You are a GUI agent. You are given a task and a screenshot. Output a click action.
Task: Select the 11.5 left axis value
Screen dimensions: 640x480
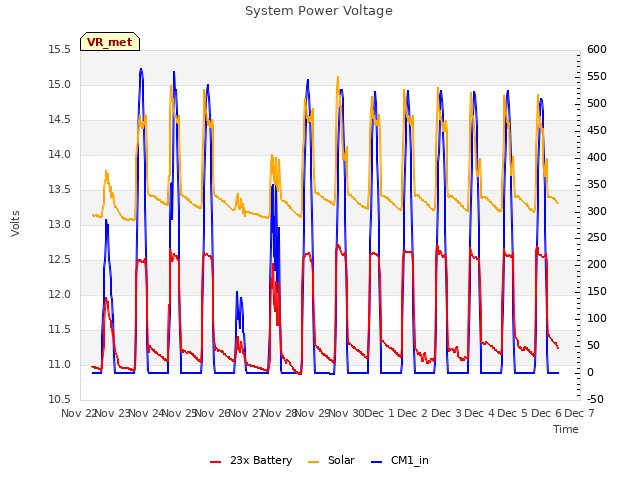(x=60, y=329)
